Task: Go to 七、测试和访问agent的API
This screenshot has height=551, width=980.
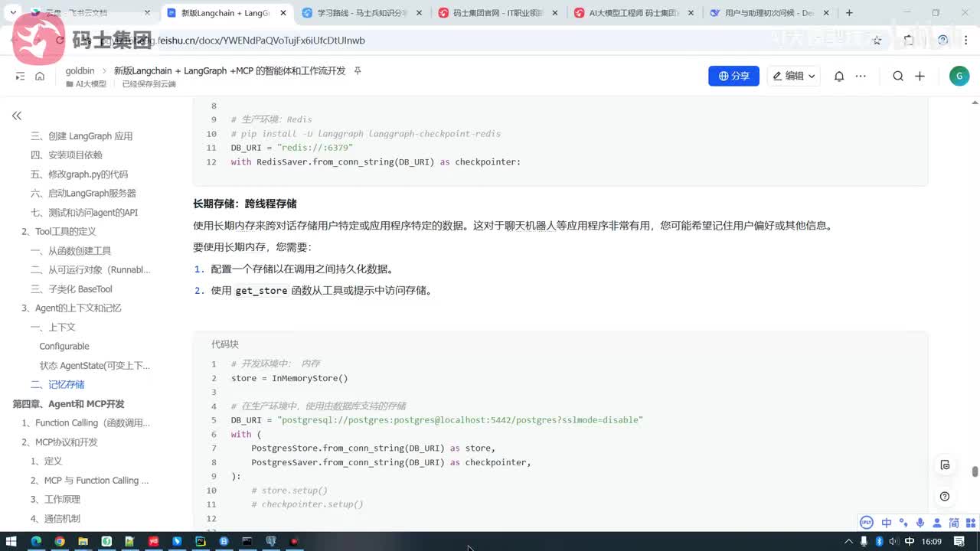Action: click(84, 213)
